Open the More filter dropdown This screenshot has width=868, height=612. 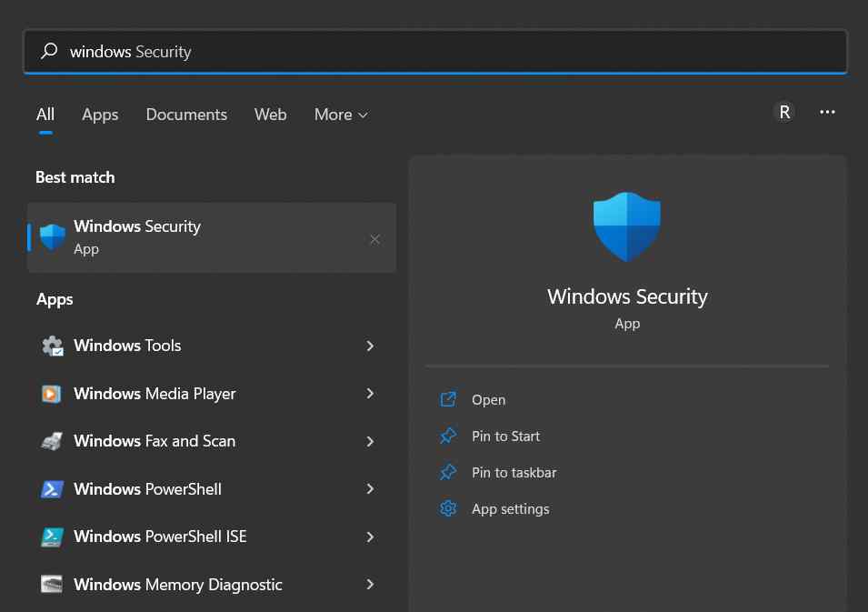341,115
